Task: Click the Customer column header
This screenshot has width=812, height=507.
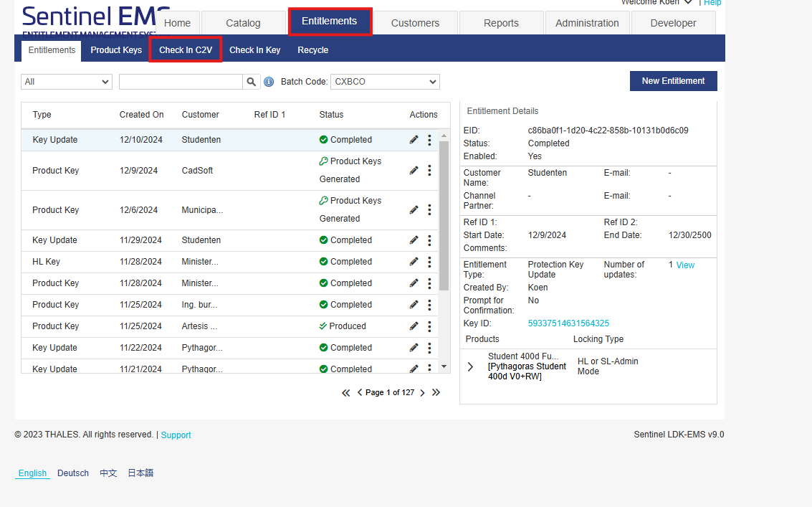Action: (201, 115)
